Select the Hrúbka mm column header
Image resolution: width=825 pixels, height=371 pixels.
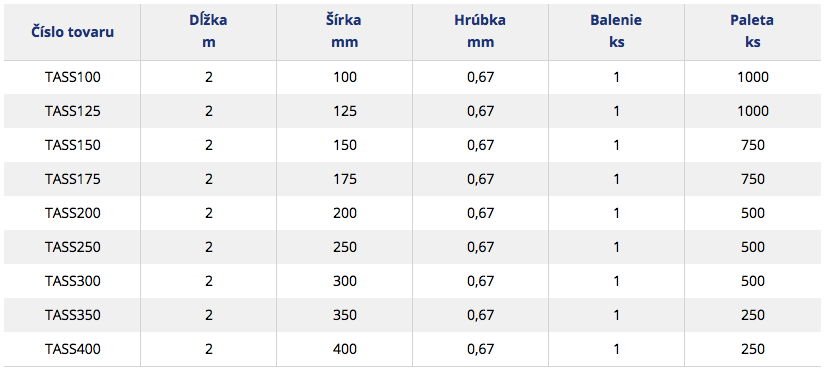(x=480, y=32)
